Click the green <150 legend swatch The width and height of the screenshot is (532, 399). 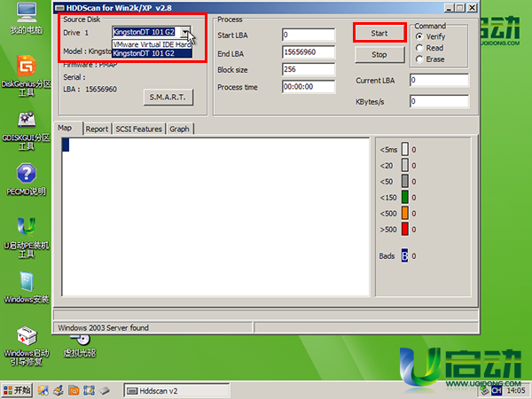pyautogui.click(x=405, y=197)
